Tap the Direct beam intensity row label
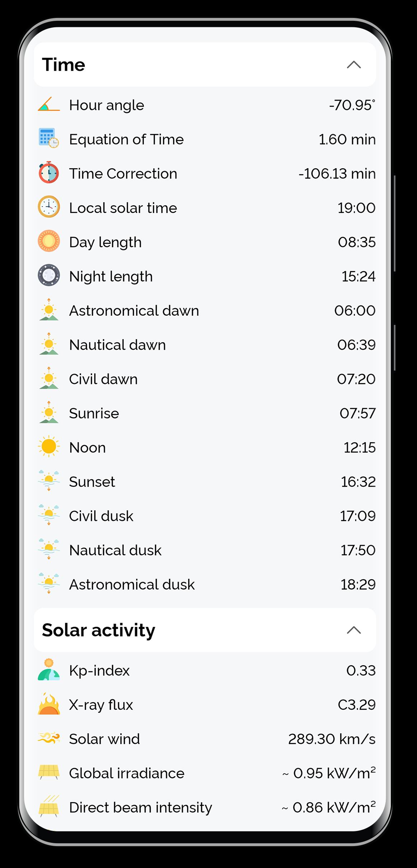 (140, 808)
